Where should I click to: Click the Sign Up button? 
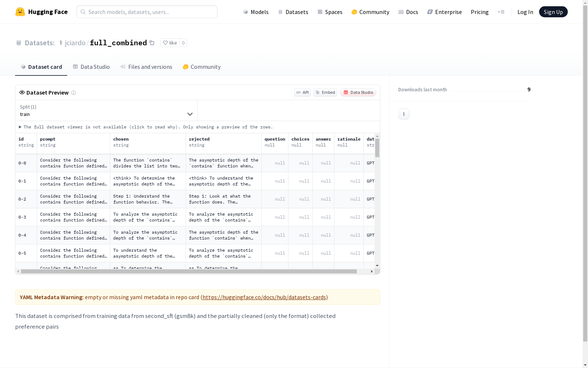[x=553, y=12]
